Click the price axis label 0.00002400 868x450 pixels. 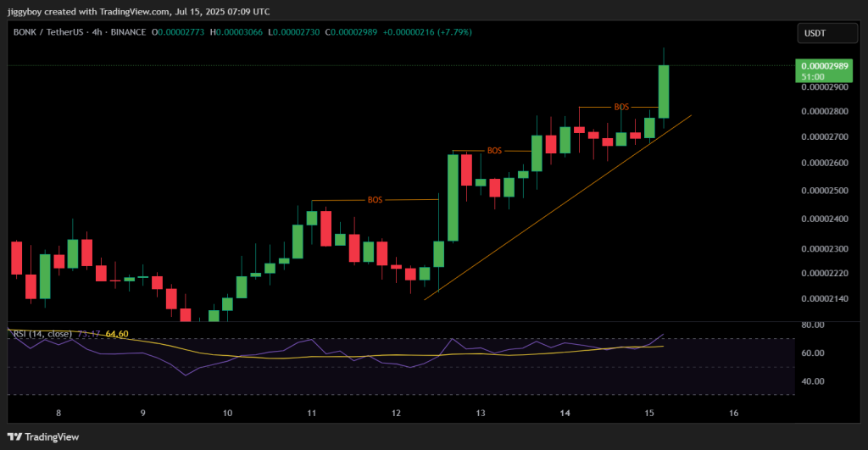coord(824,219)
